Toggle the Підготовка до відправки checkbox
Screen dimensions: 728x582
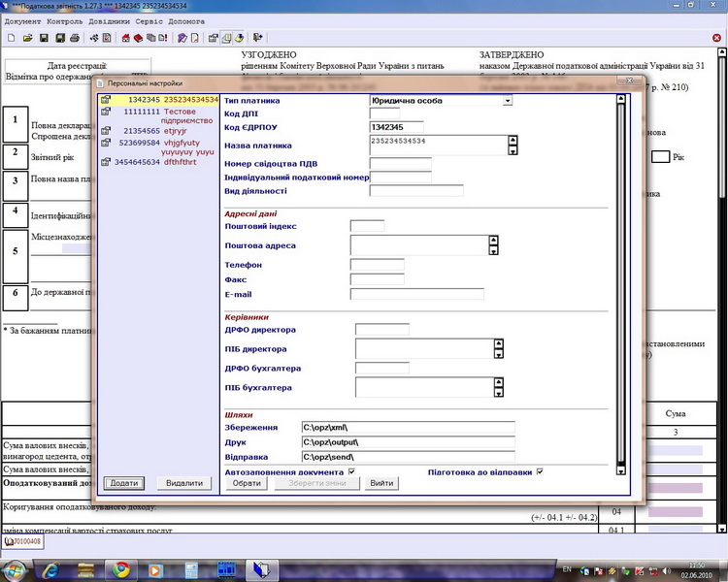point(540,471)
